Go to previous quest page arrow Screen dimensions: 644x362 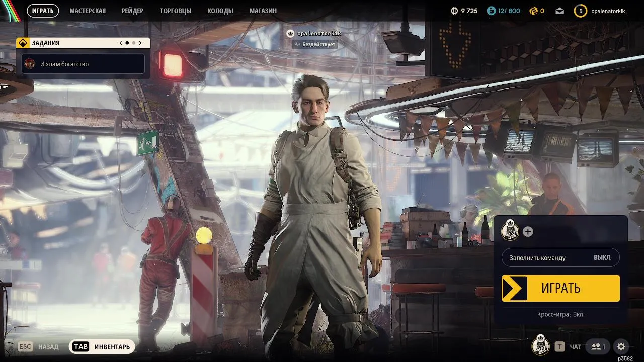pos(121,43)
